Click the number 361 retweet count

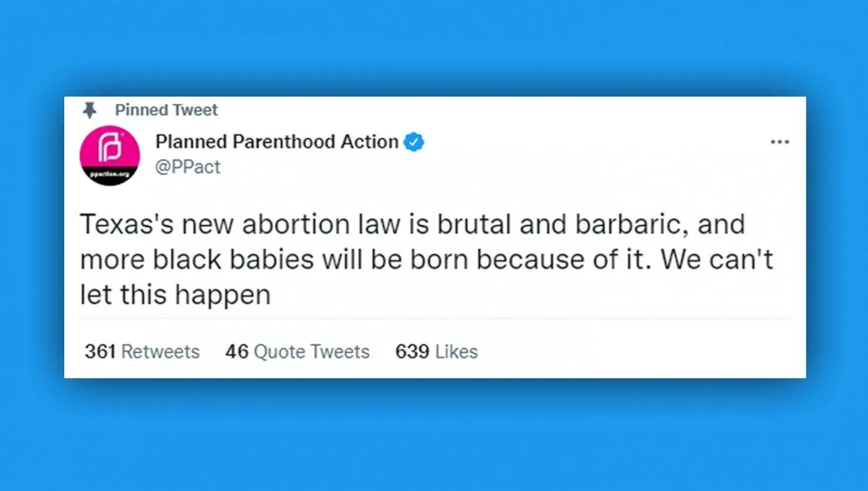(x=100, y=351)
